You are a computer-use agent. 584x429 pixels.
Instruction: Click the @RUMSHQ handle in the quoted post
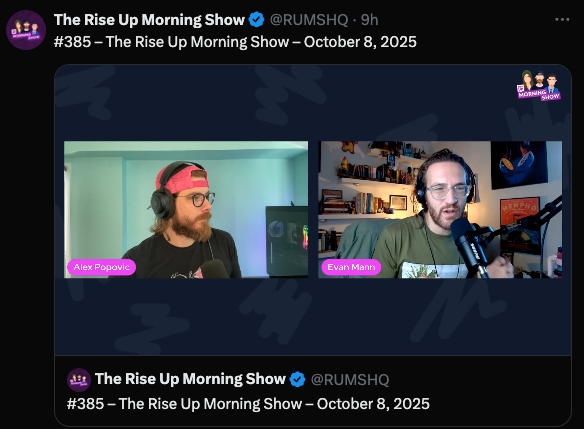pyautogui.click(x=350, y=379)
